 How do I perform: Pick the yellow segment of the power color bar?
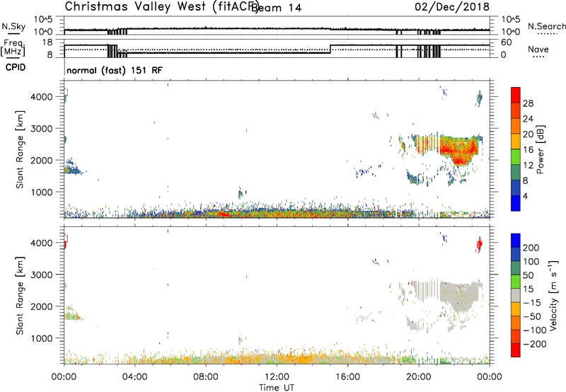pyautogui.click(x=516, y=142)
